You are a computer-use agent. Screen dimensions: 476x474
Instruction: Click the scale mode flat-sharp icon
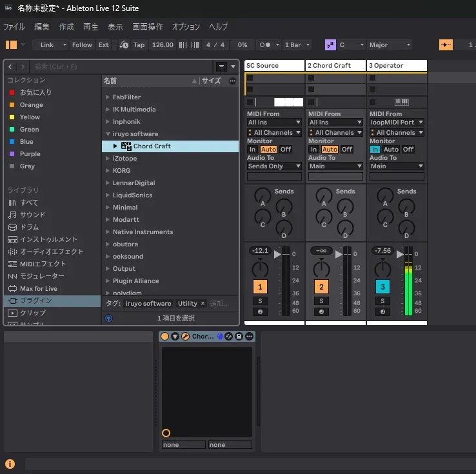point(330,45)
